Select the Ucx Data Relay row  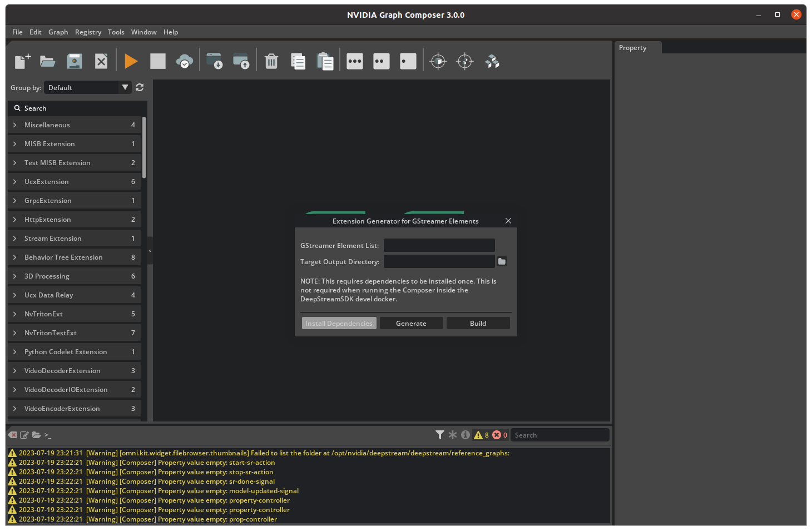tap(74, 295)
